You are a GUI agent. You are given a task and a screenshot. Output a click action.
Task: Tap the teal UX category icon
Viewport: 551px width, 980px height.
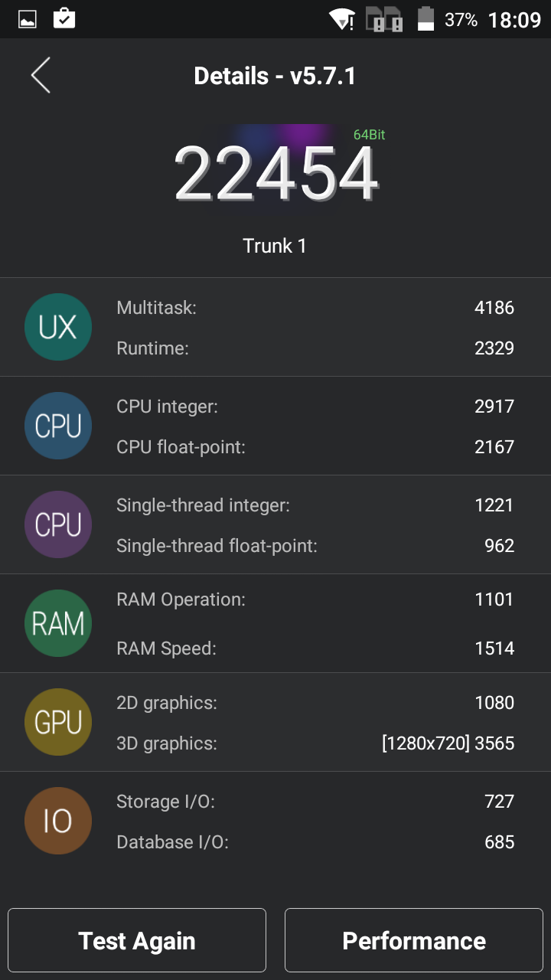pos(58,327)
